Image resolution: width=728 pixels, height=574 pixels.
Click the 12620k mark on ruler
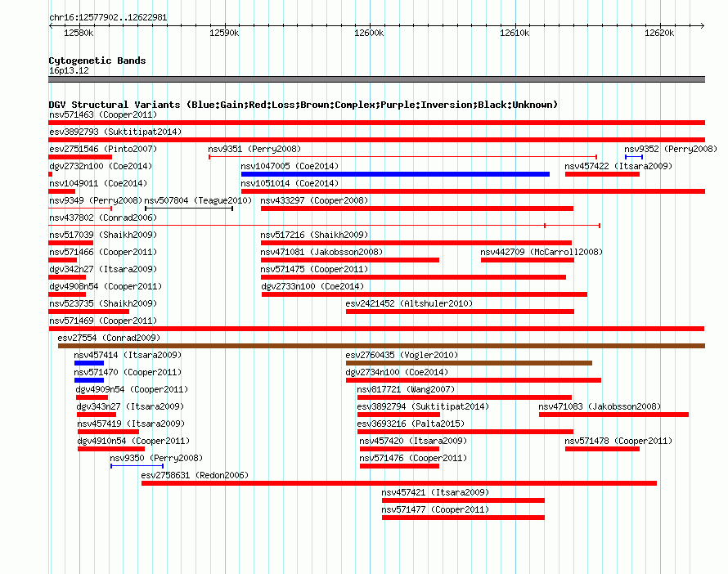pyautogui.click(x=659, y=33)
